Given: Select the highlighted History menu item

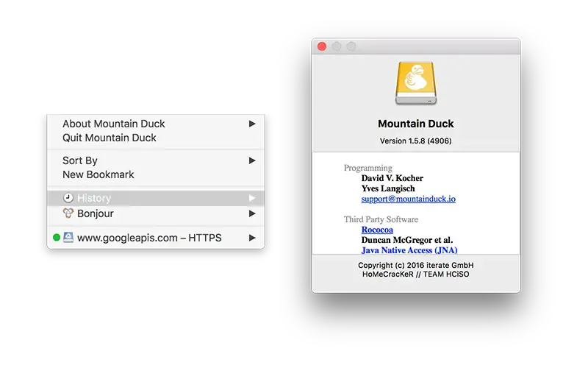Looking at the screenshot, I should point(156,198).
